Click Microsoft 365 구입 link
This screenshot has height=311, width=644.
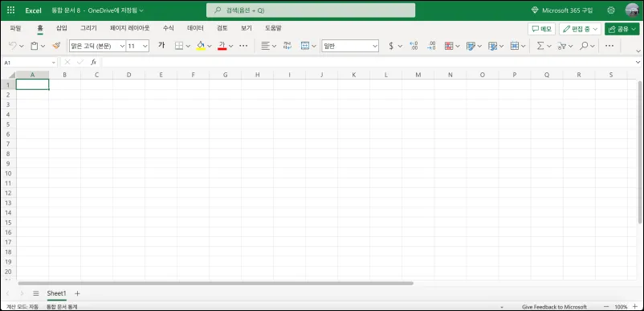(562, 10)
